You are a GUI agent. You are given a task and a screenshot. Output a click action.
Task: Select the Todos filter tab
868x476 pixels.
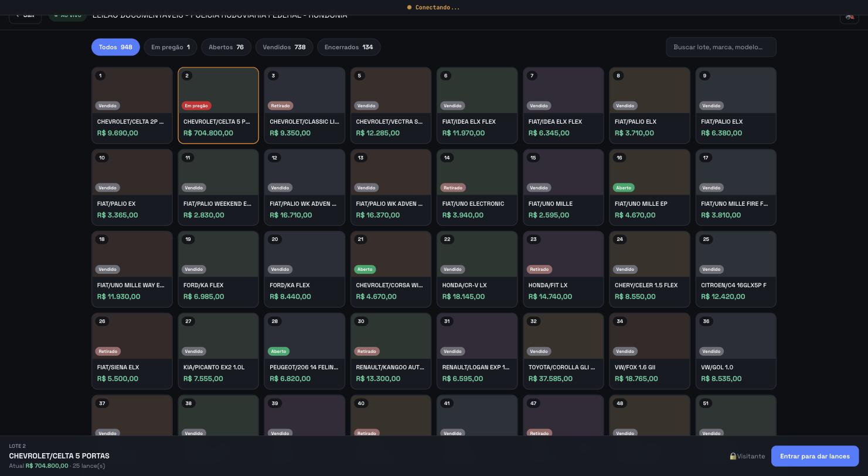(115, 47)
